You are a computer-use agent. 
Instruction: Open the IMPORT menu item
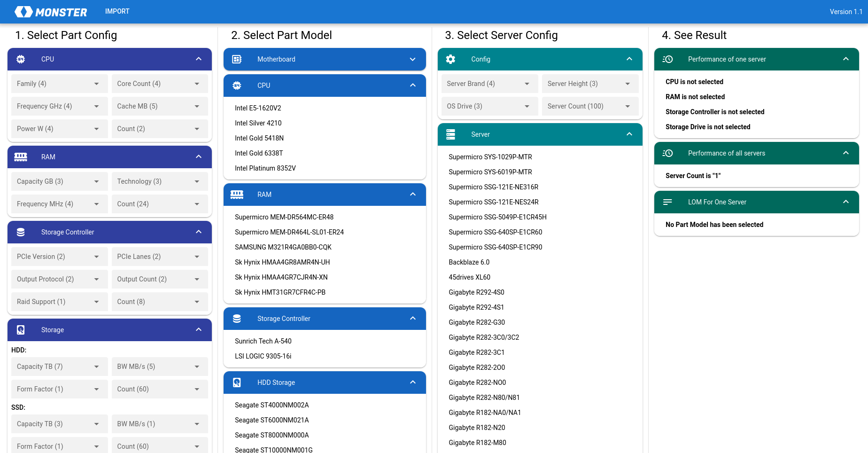pyautogui.click(x=117, y=11)
